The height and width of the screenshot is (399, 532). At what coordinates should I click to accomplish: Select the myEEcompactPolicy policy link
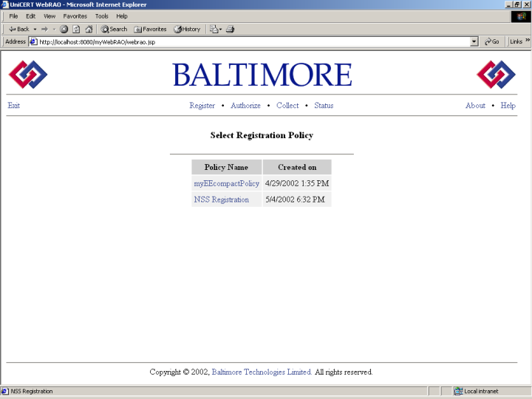pyautogui.click(x=227, y=183)
